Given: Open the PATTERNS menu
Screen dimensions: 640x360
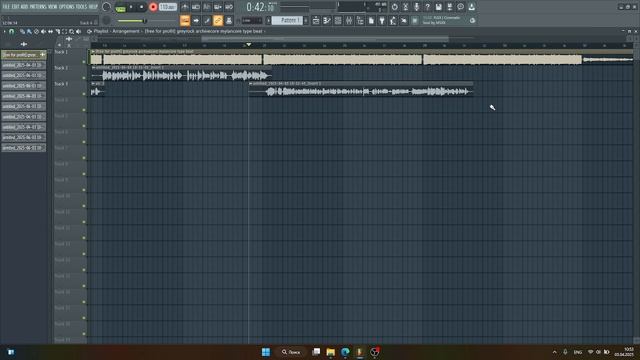Looking at the screenshot, I should point(38,7).
